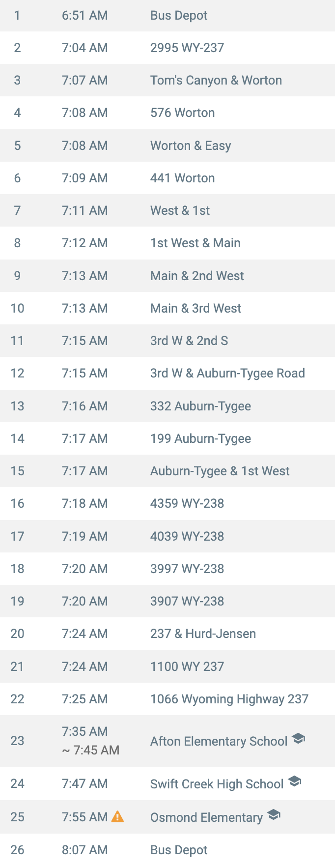The width and height of the screenshot is (335, 868).
Task: Select the final Bus Depot stop at 8:07 AM
Action: 167,850
